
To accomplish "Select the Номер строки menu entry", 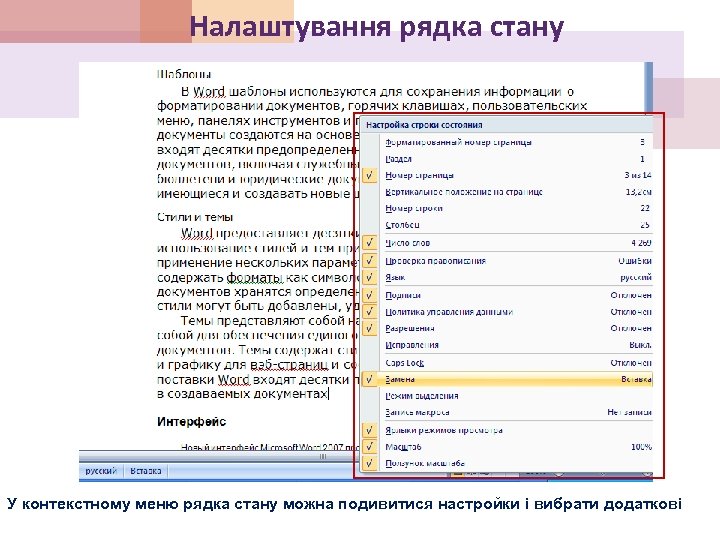I will coord(507,208).
